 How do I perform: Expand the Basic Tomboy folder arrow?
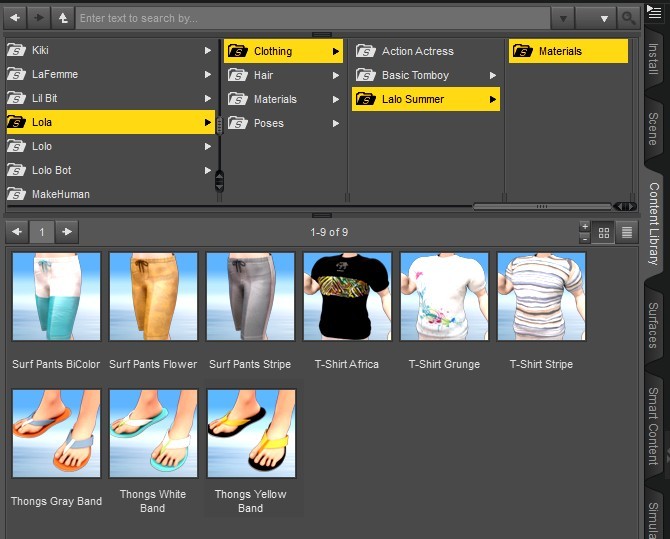[x=493, y=75]
